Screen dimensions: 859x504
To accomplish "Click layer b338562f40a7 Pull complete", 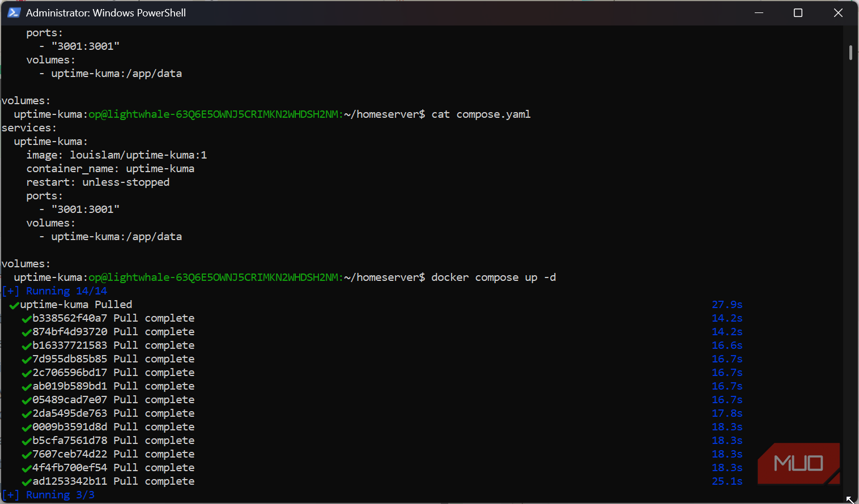I will click(x=113, y=318).
